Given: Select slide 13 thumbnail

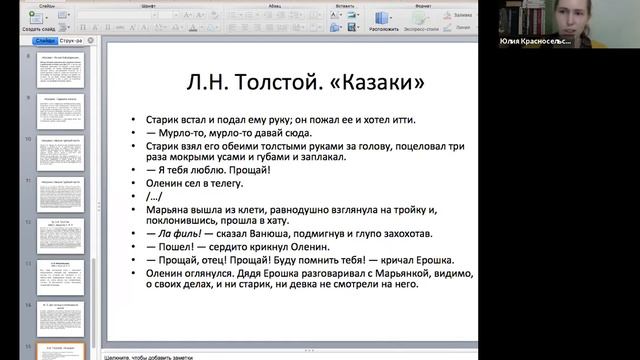Looking at the screenshot, I should [x=60, y=278].
